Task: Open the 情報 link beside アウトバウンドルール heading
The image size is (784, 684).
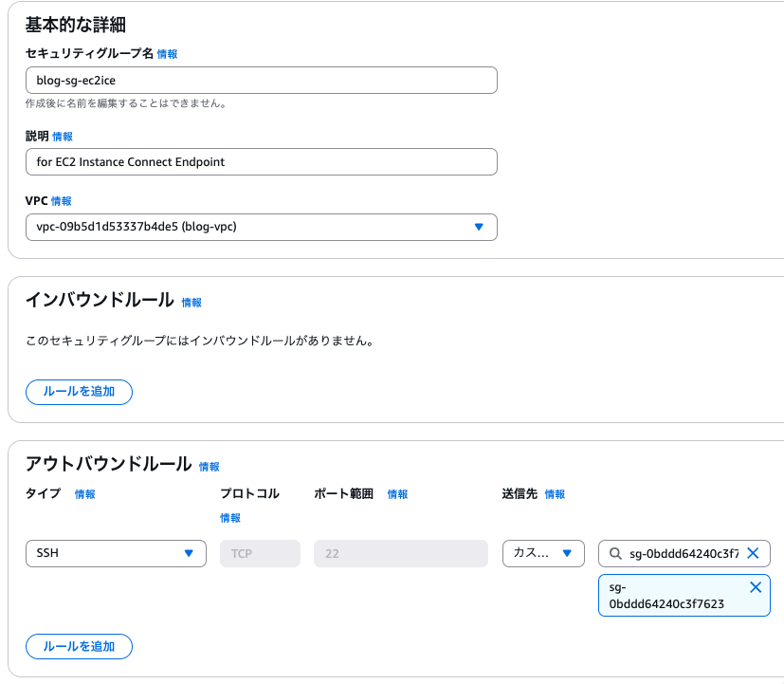Action: click(209, 467)
